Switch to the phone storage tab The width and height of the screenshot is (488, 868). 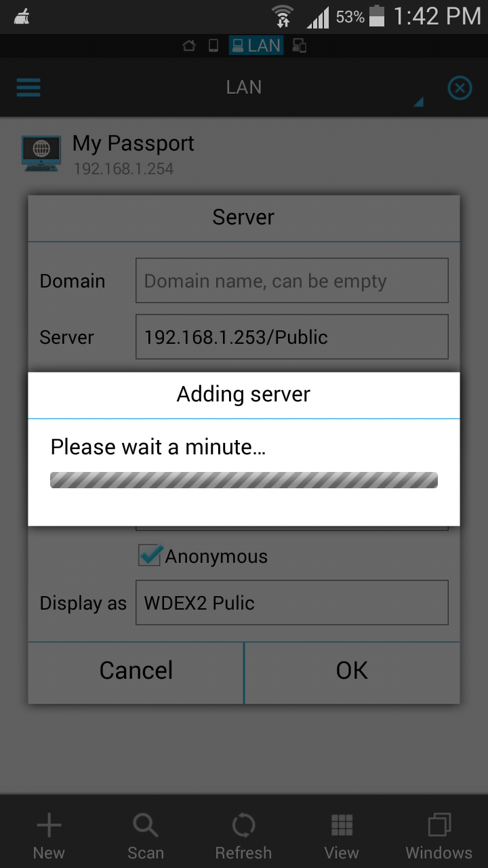click(213, 45)
